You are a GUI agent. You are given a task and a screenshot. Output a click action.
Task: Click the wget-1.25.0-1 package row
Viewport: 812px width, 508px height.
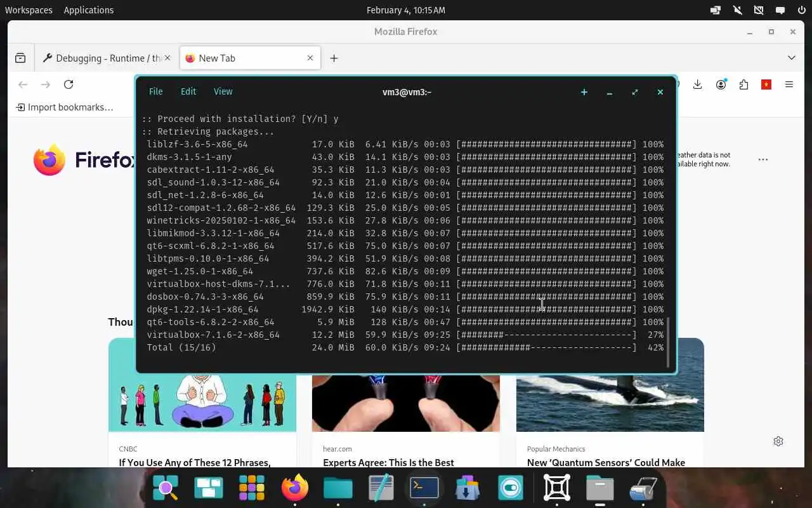tap(405, 271)
